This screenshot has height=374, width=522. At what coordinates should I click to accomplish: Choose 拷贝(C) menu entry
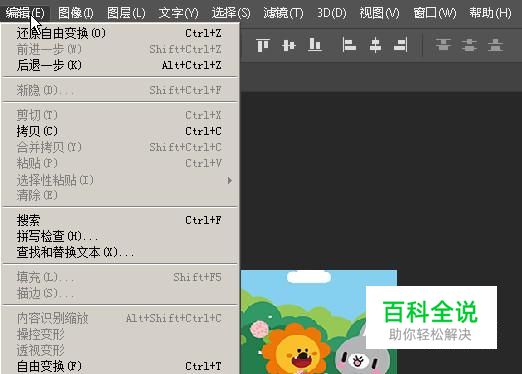click(x=120, y=131)
